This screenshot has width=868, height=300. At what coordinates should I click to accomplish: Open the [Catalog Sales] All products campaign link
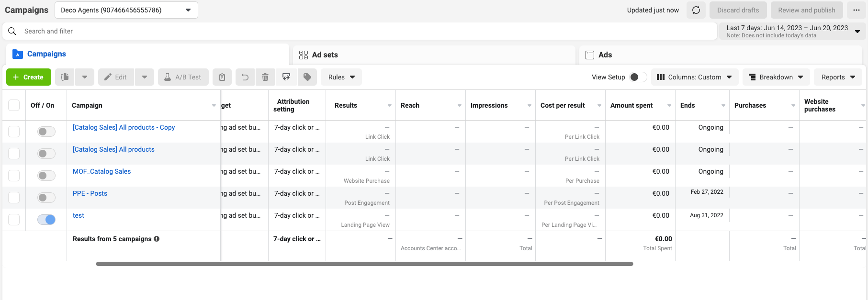113,149
